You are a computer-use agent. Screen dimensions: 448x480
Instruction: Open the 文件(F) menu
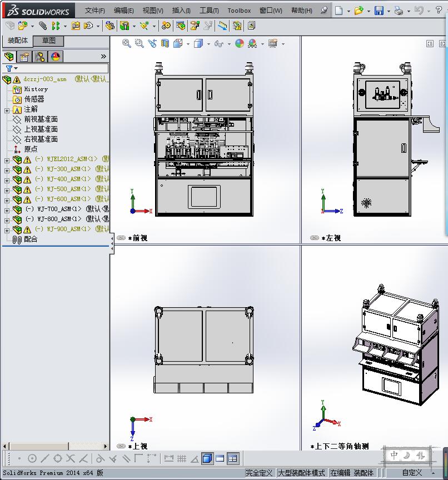click(x=94, y=11)
